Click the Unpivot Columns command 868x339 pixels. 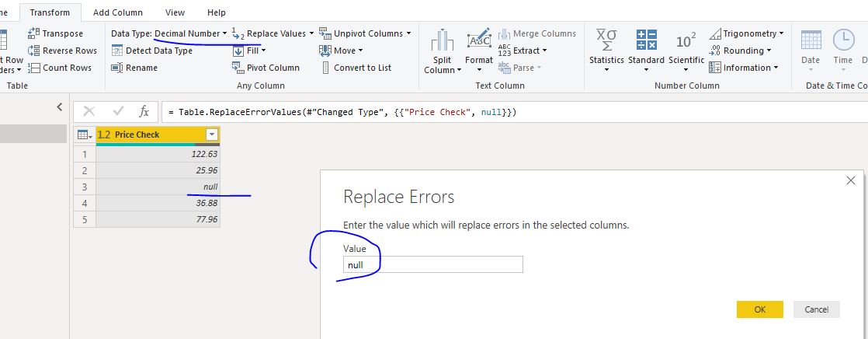(x=361, y=33)
